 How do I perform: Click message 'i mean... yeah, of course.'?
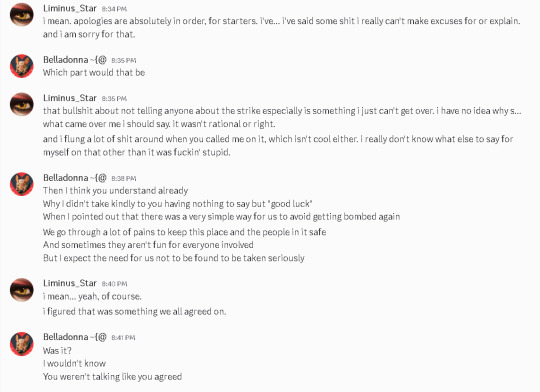[92, 296]
